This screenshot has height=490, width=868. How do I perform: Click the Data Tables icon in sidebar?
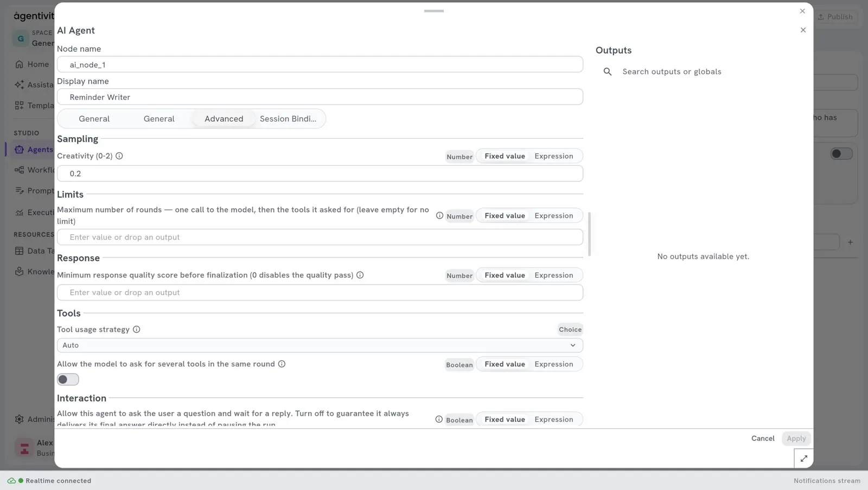pos(20,251)
